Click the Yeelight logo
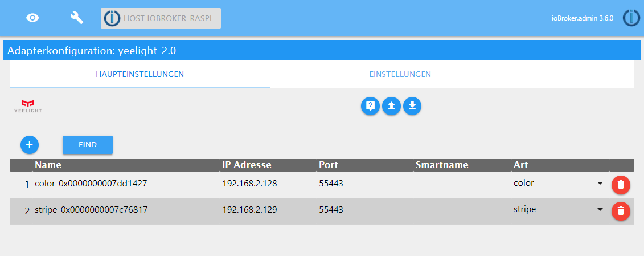 tap(28, 105)
